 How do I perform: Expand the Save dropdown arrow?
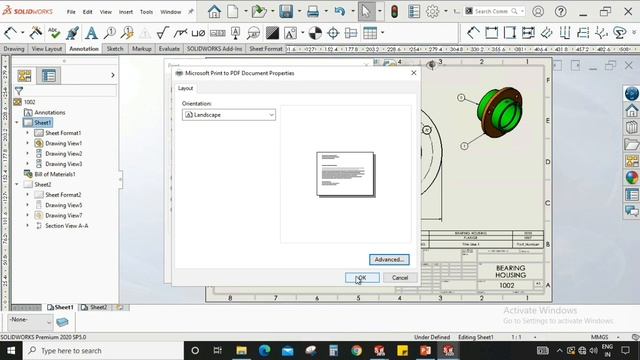click(299, 11)
